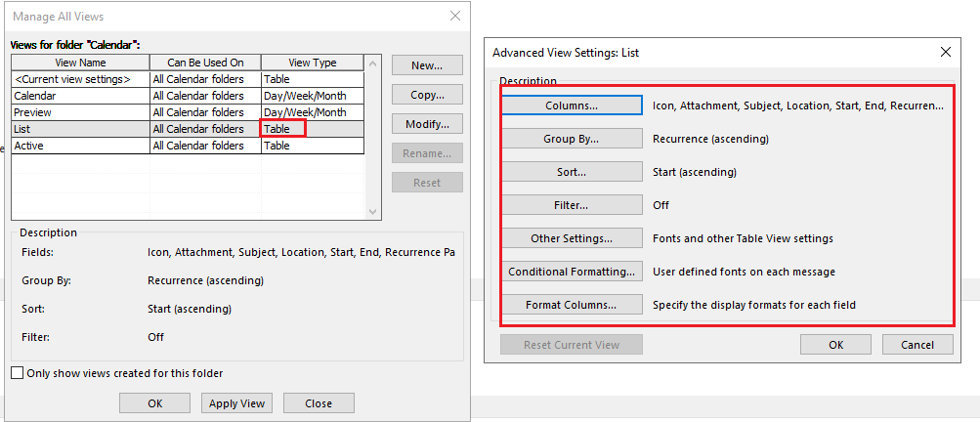Click Cancel in Advanced View Settings
This screenshot has height=422, width=980.
coord(917,345)
